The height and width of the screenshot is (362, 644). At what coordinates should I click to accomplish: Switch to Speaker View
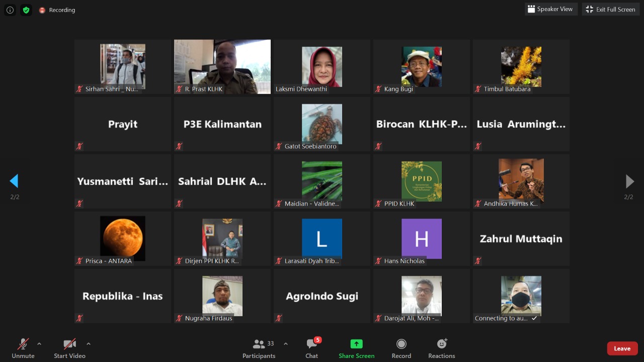point(550,9)
